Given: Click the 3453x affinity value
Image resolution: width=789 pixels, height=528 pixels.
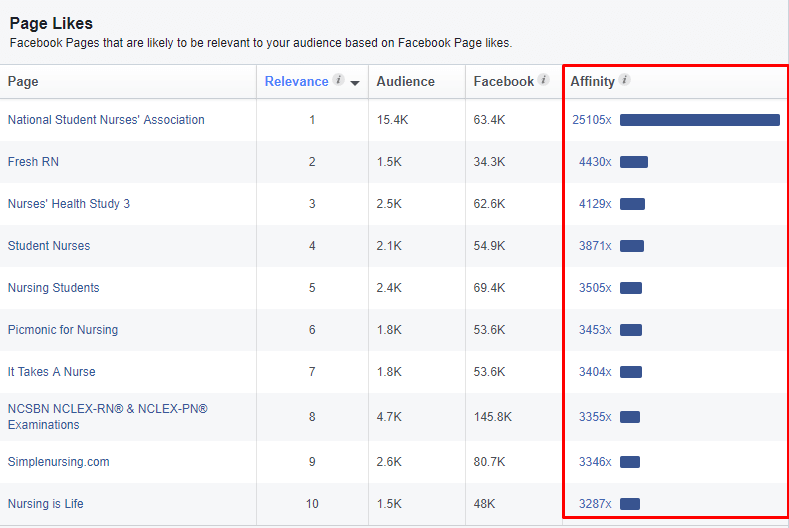Looking at the screenshot, I should tap(595, 330).
